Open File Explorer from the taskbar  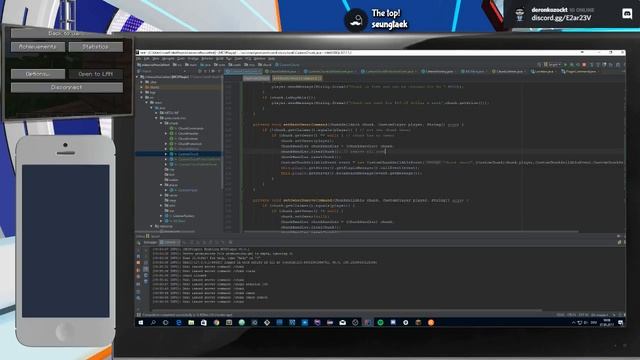[191, 322]
